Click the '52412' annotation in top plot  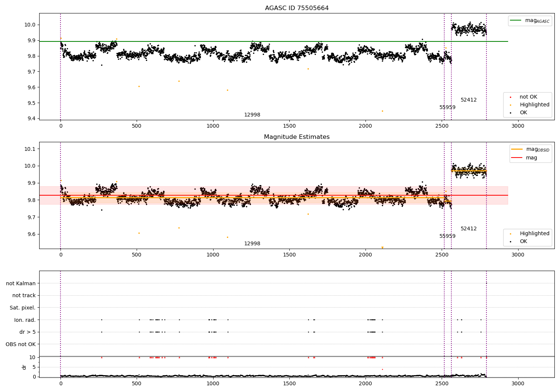coord(469,100)
